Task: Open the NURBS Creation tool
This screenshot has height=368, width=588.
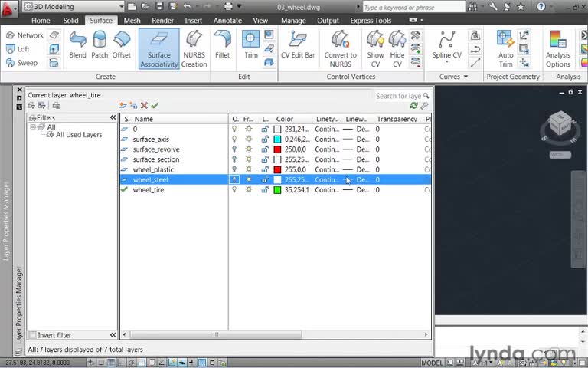Action: tap(194, 49)
